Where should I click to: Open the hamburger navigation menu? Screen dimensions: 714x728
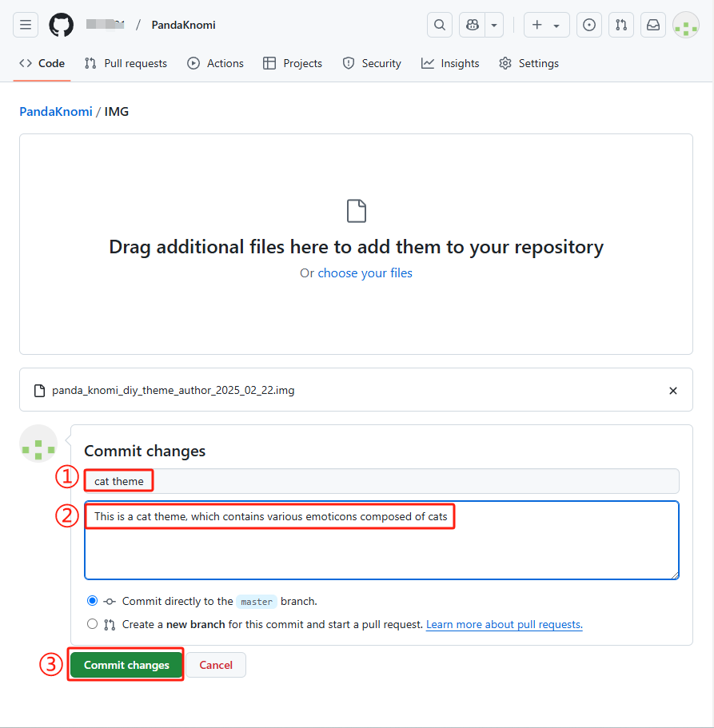click(26, 25)
